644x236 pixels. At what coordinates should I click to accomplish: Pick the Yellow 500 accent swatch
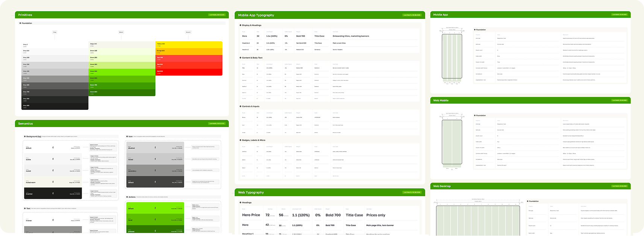point(189,45)
